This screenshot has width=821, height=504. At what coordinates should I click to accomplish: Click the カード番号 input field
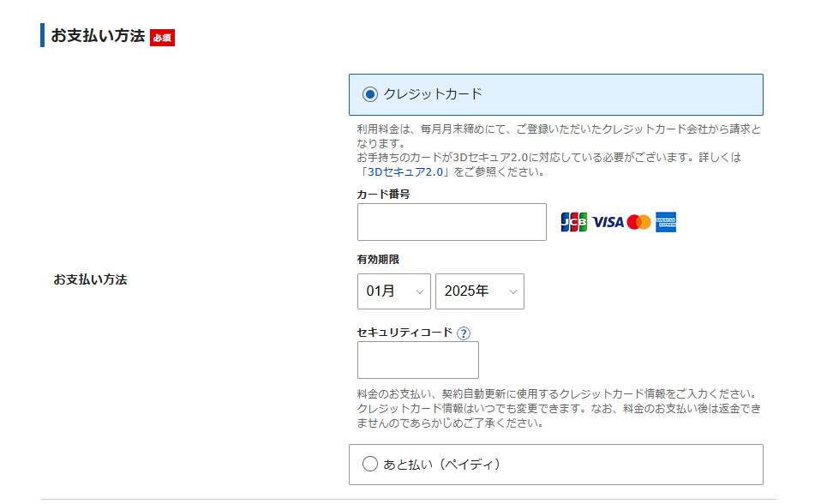[x=452, y=222]
